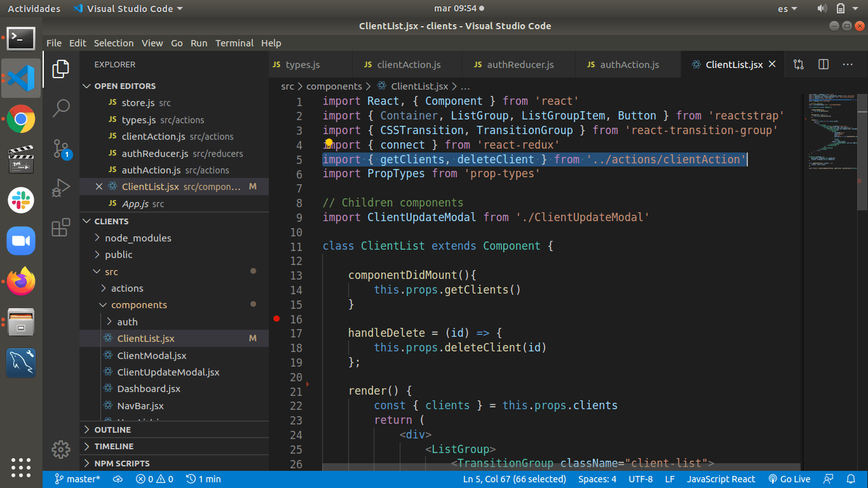Click the lightbulb code action on line 4
The height and width of the screenshot is (488, 868).
(x=329, y=144)
